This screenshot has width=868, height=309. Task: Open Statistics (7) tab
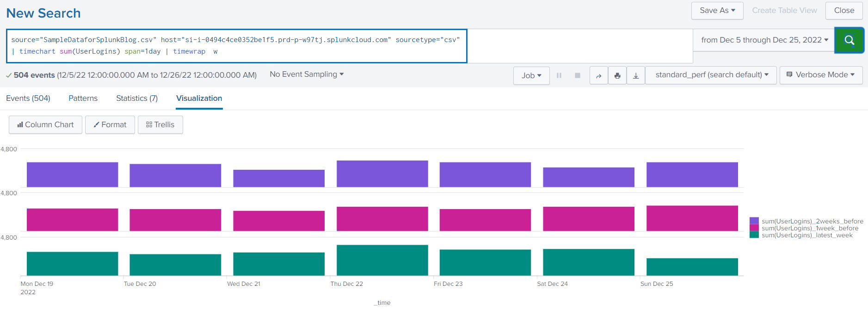coord(137,98)
